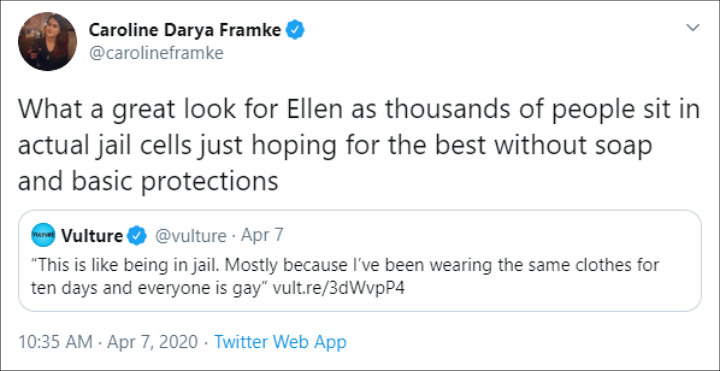Viewport: 720px width, 371px height.
Task: Click the Vulture round avatar icon
Action: coord(44,235)
